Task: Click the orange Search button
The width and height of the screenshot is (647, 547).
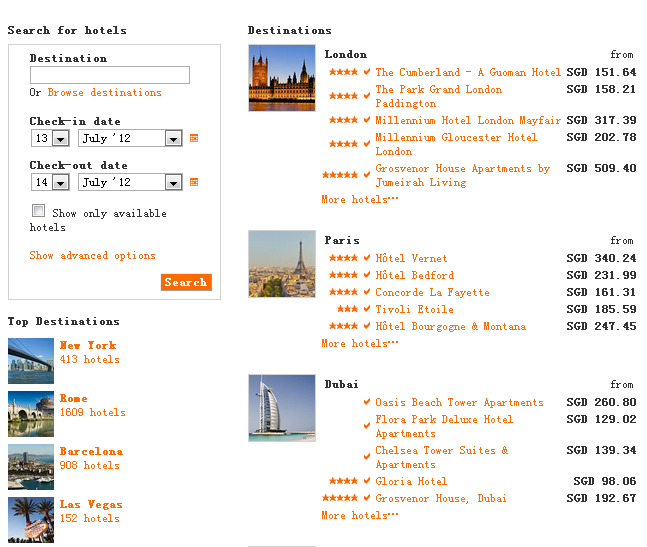Action: coord(186,283)
